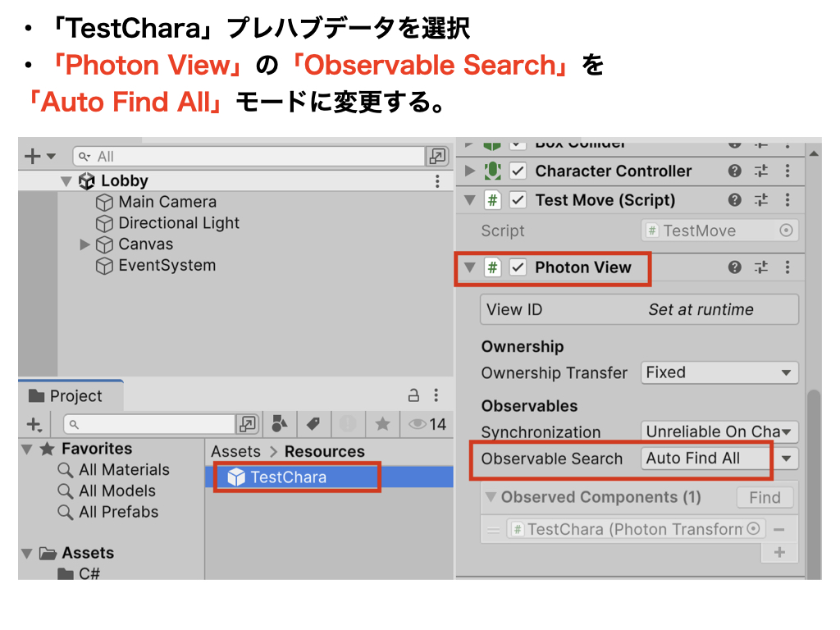Open Character Controller preset settings icon
Screen dimensions: 840x630
pos(761,171)
